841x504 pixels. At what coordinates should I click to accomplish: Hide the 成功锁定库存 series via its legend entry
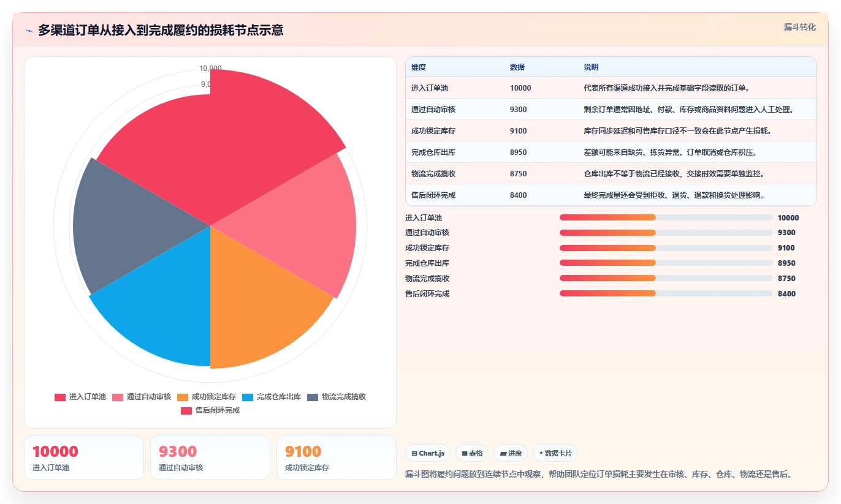(x=207, y=397)
